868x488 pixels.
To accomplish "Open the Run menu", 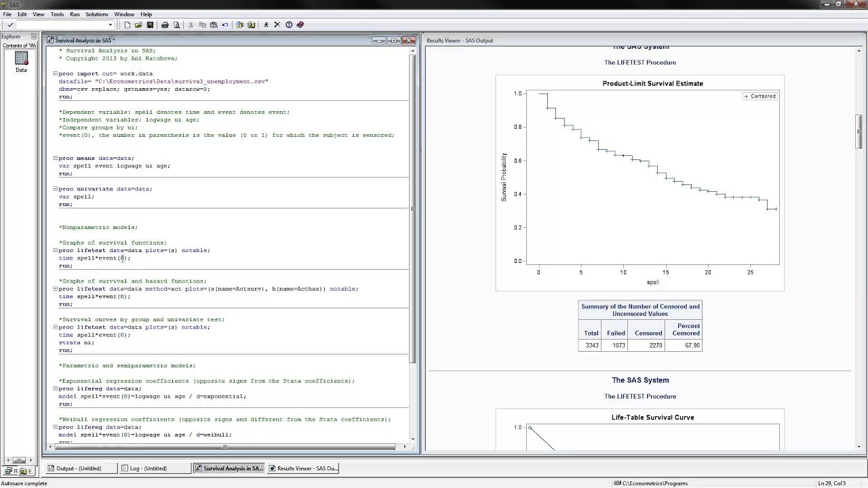I will (75, 14).
